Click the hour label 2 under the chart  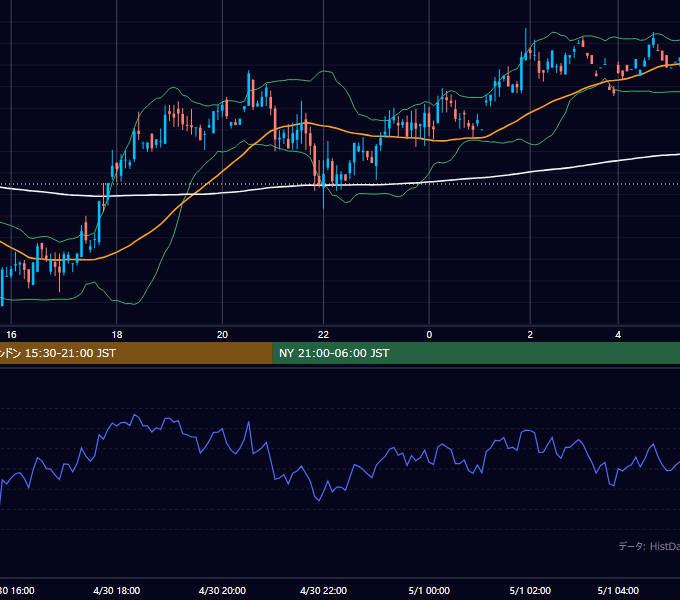[530, 335]
